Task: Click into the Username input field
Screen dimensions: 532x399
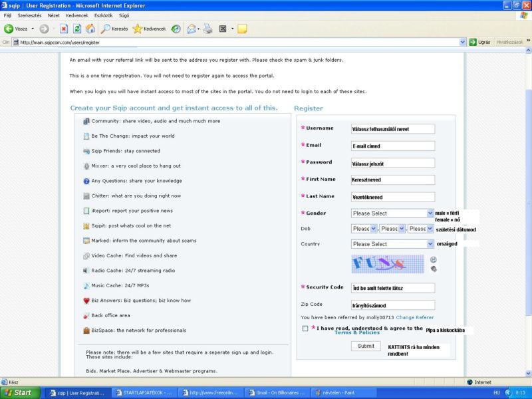Action: click(x=392, y=129)
